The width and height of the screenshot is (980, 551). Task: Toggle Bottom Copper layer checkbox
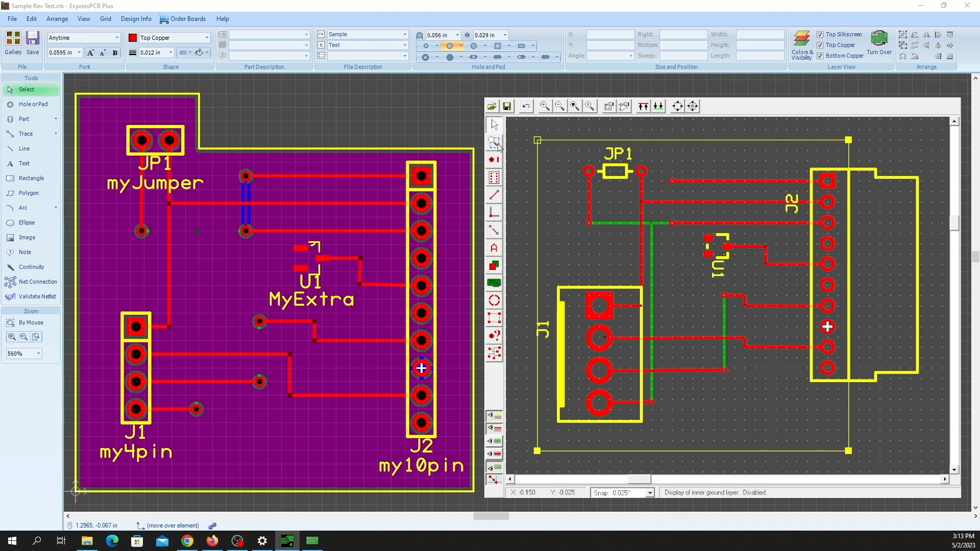tap(820, 56)
